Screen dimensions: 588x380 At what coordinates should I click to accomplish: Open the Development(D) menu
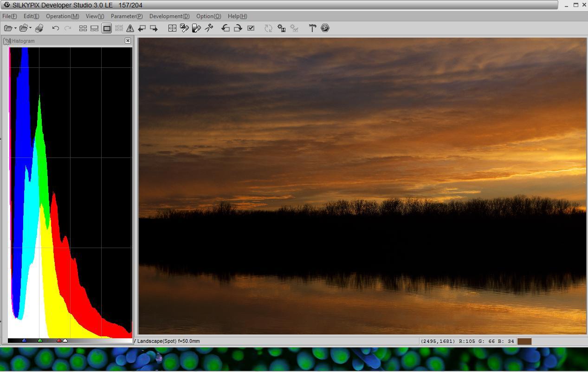pos(169,16)
